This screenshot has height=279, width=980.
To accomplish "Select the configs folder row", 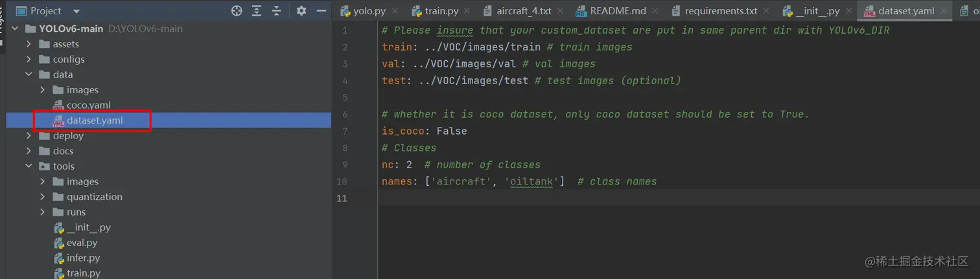I will 169,59.
